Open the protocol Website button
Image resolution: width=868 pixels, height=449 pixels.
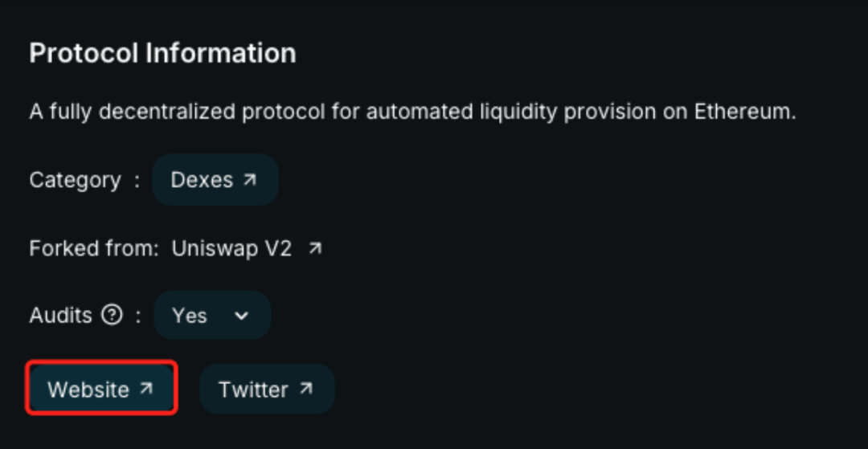coord(101,390)
